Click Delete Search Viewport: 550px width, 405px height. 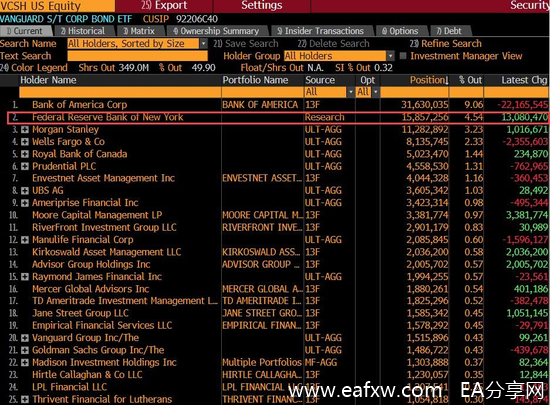click(334, 44)
